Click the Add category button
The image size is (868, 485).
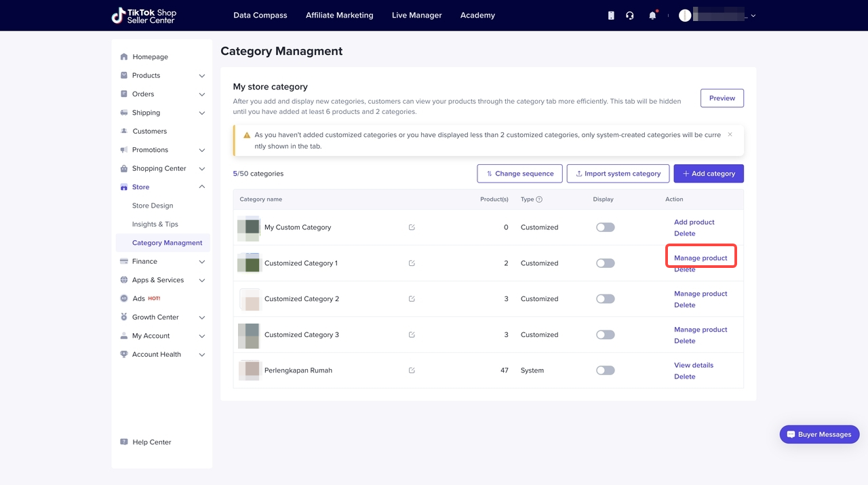tap(708, 174)
